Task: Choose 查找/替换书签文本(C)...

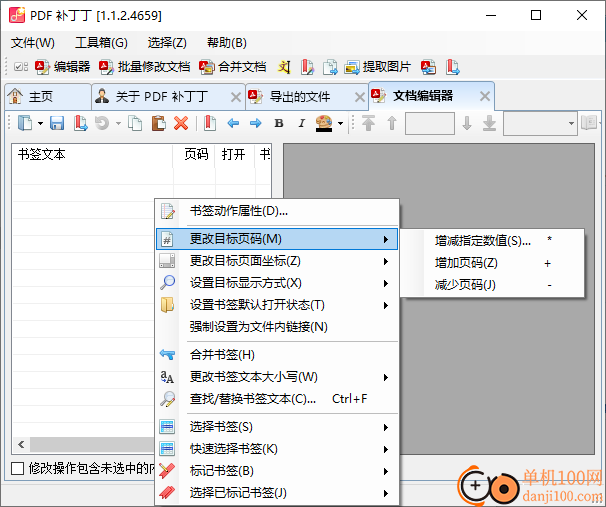Action: point(277,399)
